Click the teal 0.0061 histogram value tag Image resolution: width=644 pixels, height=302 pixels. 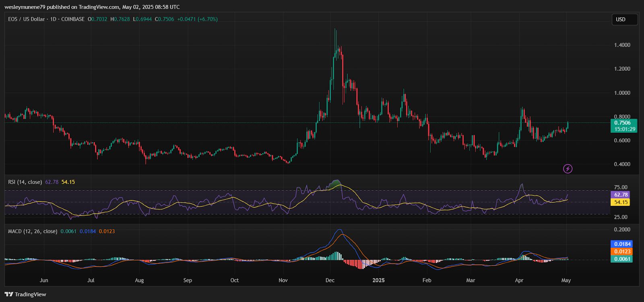click(621, 259)
